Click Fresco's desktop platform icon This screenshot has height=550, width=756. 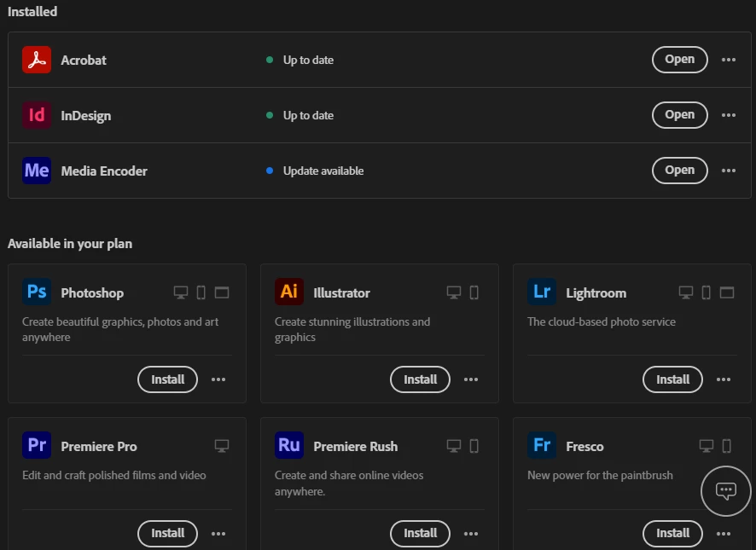707,446
